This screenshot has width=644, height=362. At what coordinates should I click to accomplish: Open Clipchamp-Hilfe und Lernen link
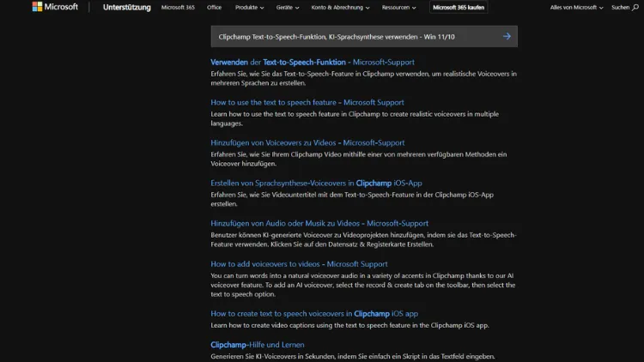258,345
